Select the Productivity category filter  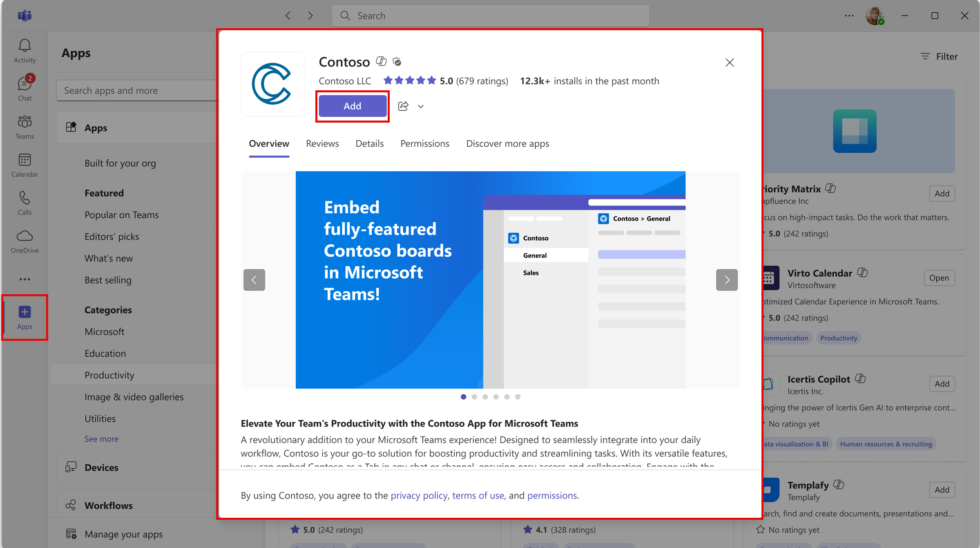click(x=109, y=375)
